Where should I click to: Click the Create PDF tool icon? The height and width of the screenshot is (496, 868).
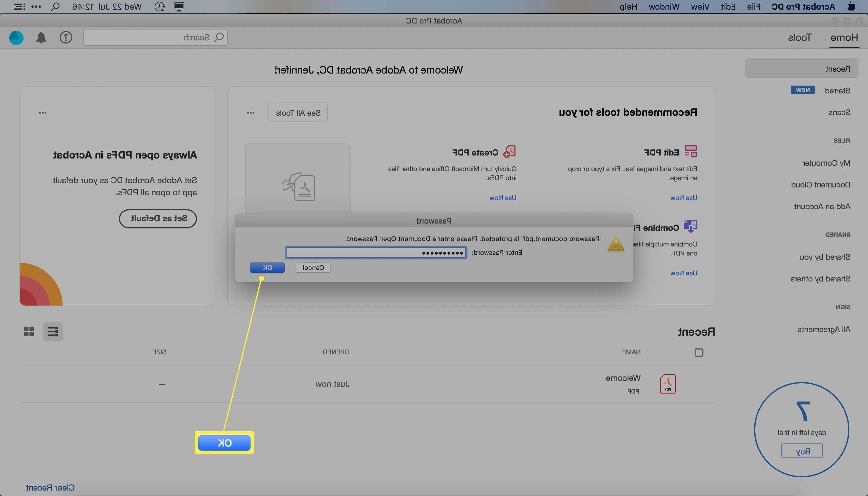point(510,151)
